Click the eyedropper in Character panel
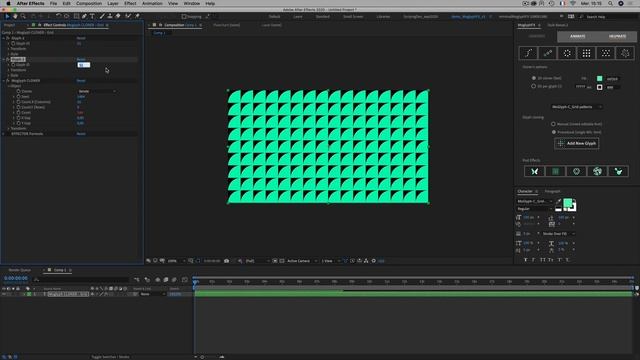The height and width of the screenshot is (360, 640). point(558,201)
